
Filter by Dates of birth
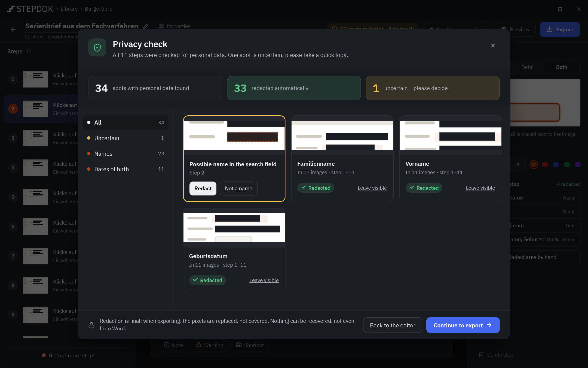[125, 169]
